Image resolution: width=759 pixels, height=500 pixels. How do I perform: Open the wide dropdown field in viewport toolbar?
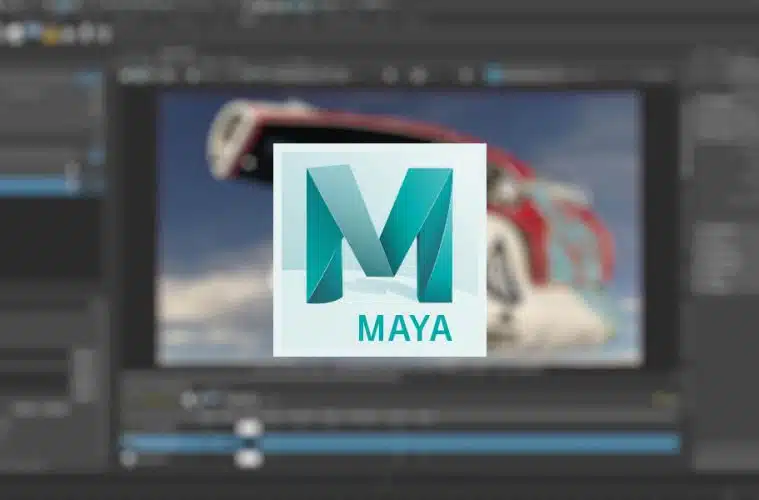click(290, 74)
